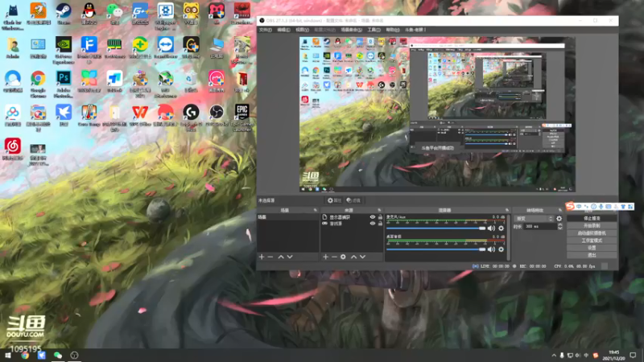The height and width of the screenshot is (362, 644).
Task: Decrease transition duration with down stepper
Action: [x=559, y=228]
